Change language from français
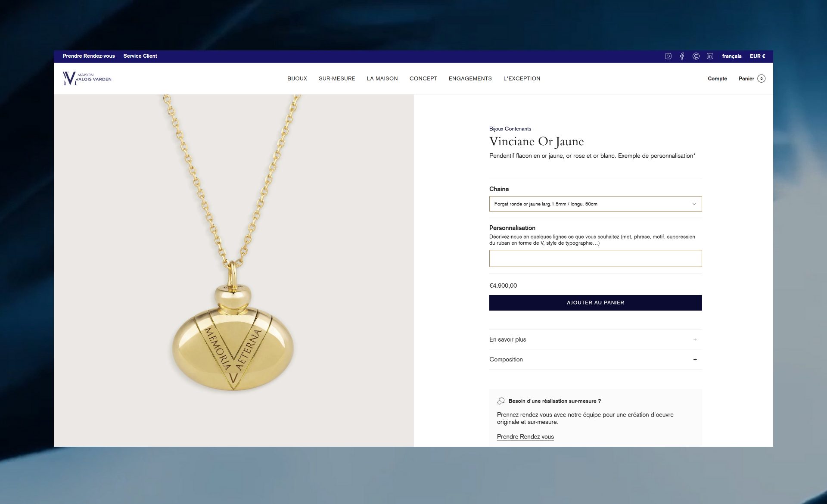The width and height of the screenshot is (827, 504). click(x=731, y=56)
